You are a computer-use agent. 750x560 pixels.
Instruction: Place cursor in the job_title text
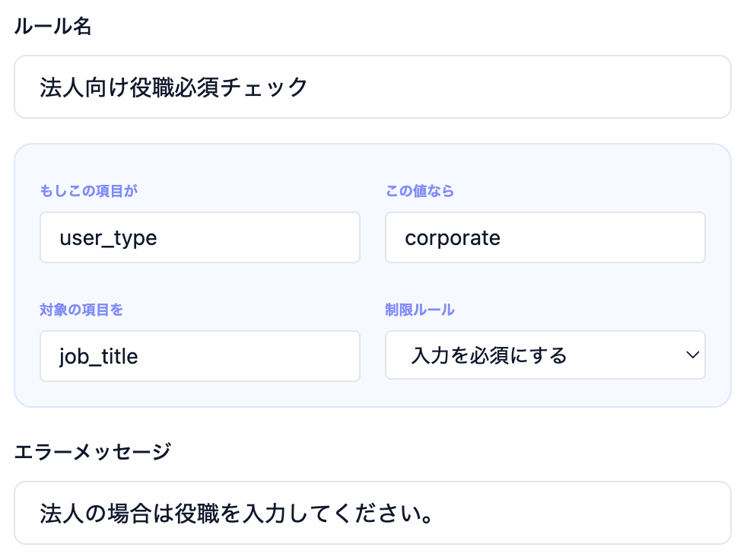click(x=99, y=356)
